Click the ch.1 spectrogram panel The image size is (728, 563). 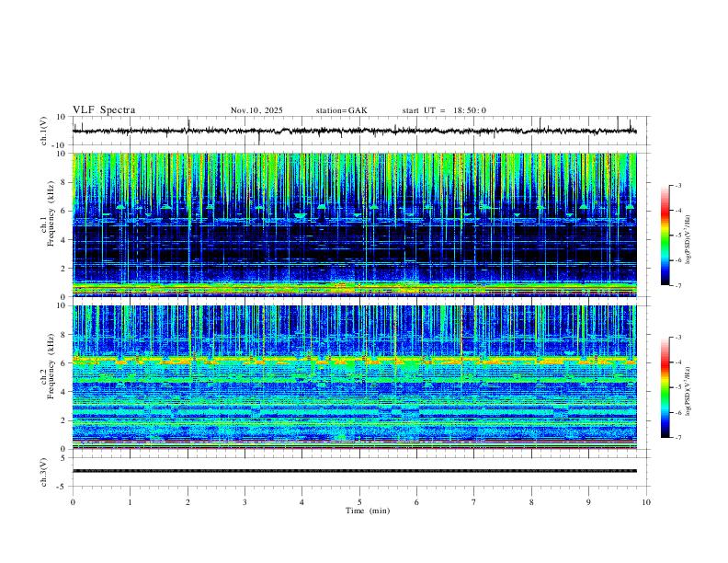(355, 224)
